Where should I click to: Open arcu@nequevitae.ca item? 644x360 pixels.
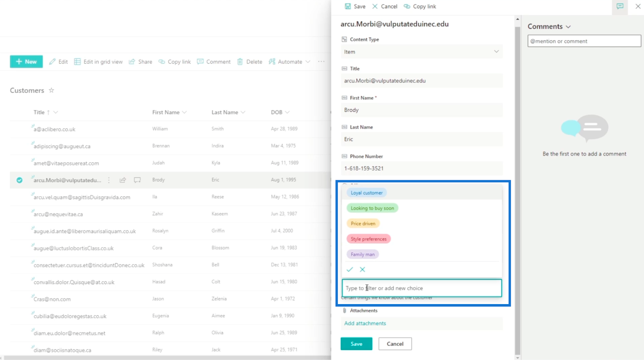click(58, 214)
